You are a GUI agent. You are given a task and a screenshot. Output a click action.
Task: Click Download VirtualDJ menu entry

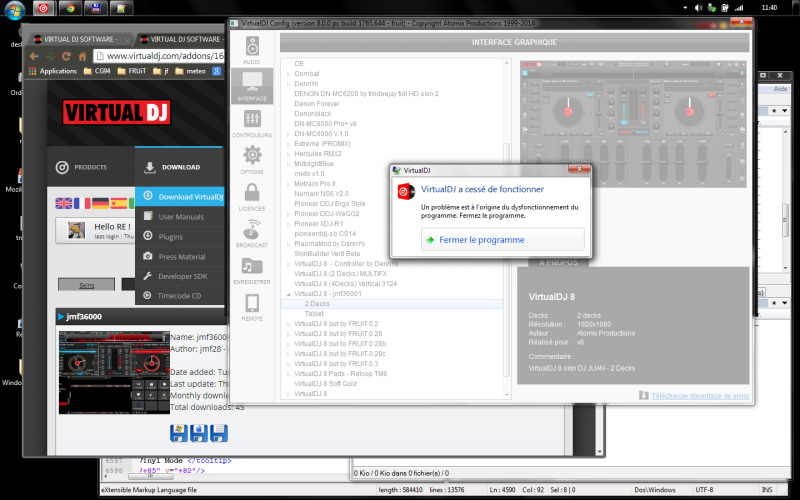190,197
